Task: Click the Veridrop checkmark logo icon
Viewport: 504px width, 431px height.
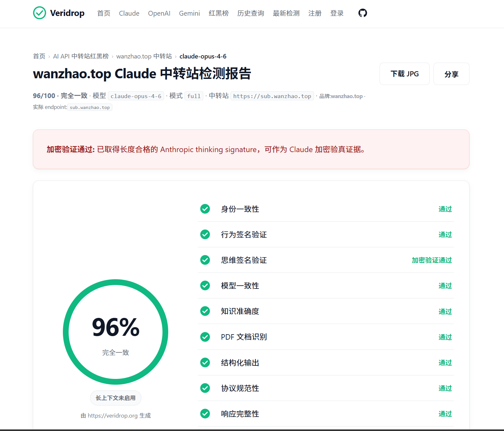Action: tap(40, 13)
